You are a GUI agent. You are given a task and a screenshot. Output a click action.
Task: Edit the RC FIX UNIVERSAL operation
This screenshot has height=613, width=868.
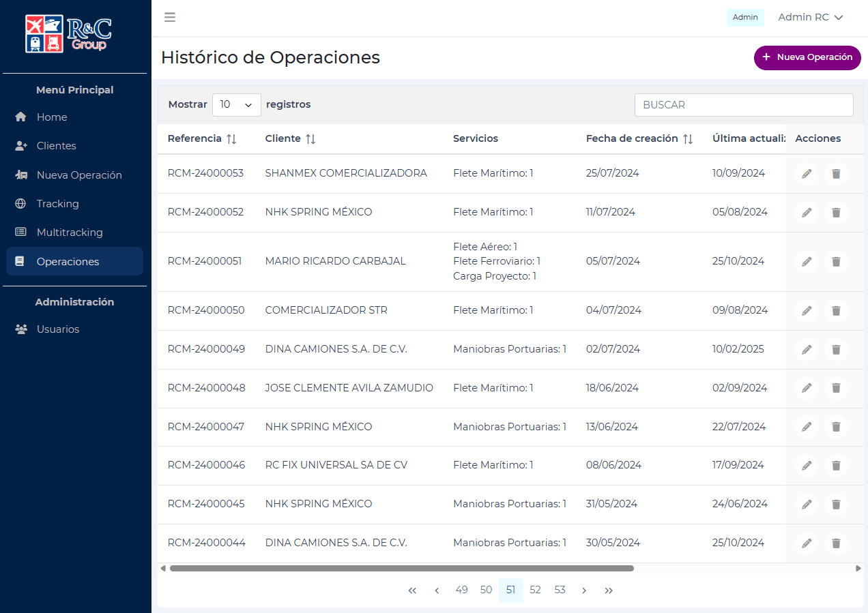pos(807,466)
